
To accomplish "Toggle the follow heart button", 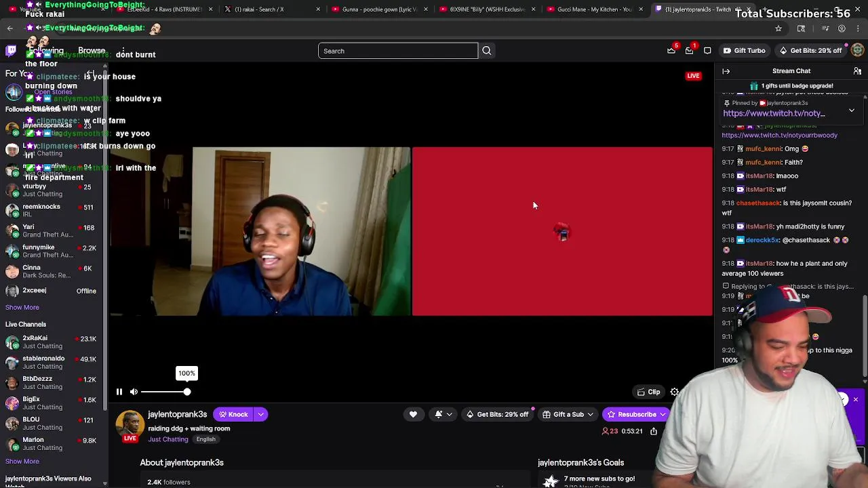I will 413,414.
